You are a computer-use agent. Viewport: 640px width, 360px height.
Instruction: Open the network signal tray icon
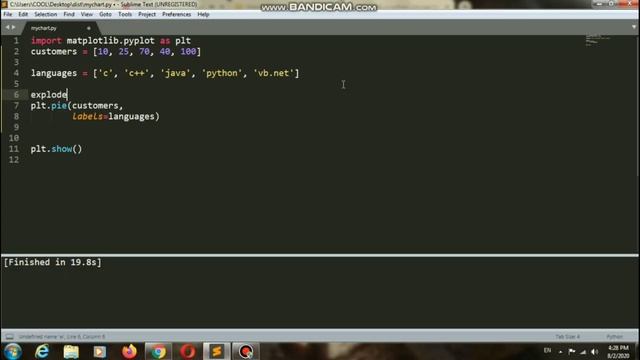[x=583, y=352]
